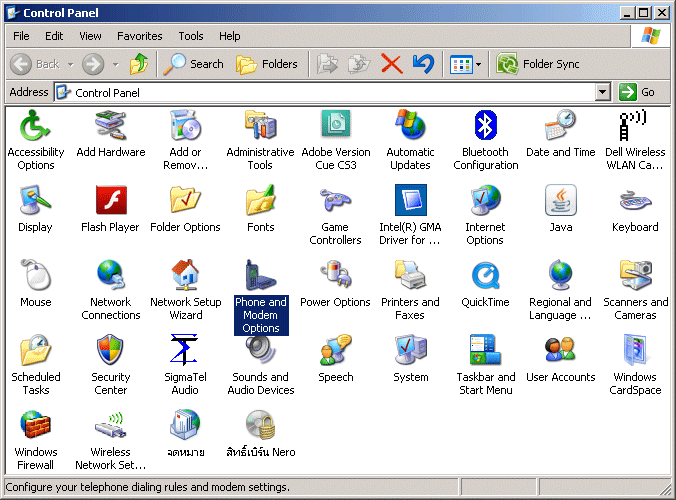Open the QuickTime icon

coord(485,275)
